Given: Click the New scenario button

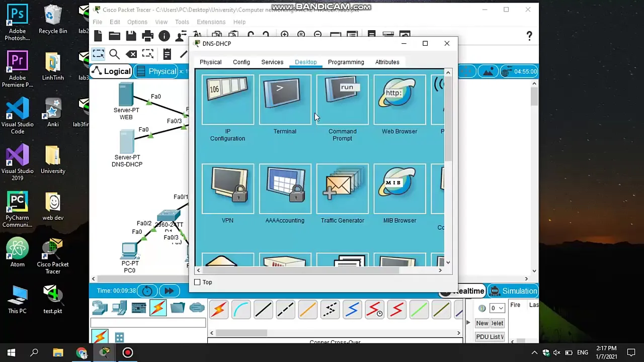Looking at the screenshot, I should pos(482,323).
